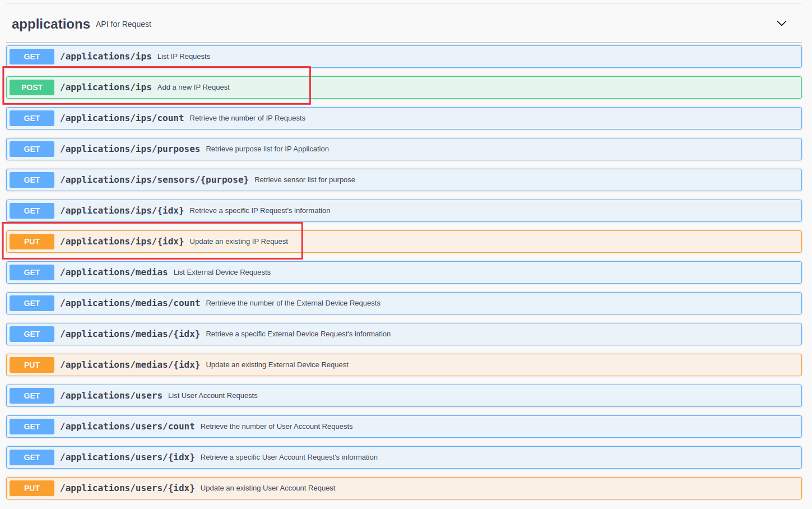Open Update an existing User Account Request
Viewport: 812px width, 509px height.
[x=267, y=488]
